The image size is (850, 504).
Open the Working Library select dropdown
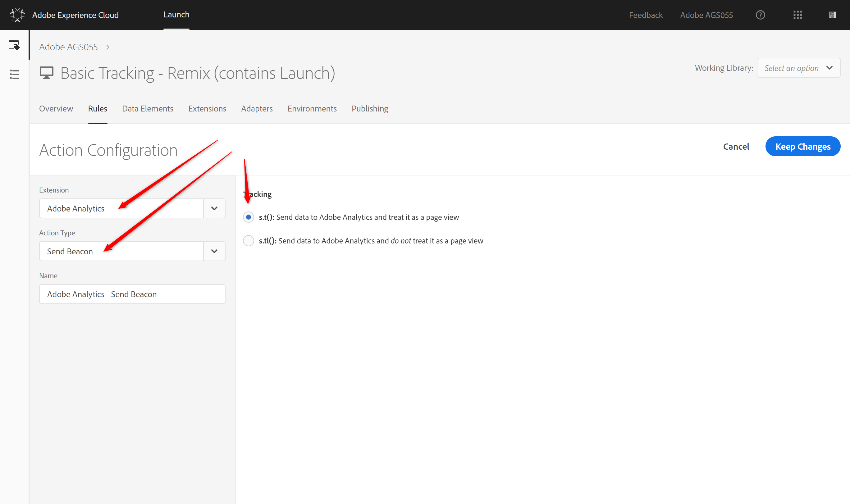(798, 68)
